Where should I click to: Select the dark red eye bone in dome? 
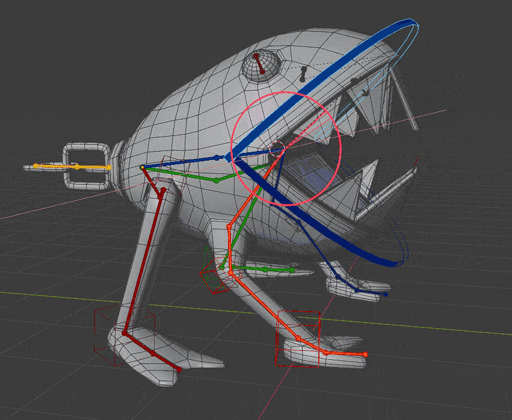click(x=259, y=64)
